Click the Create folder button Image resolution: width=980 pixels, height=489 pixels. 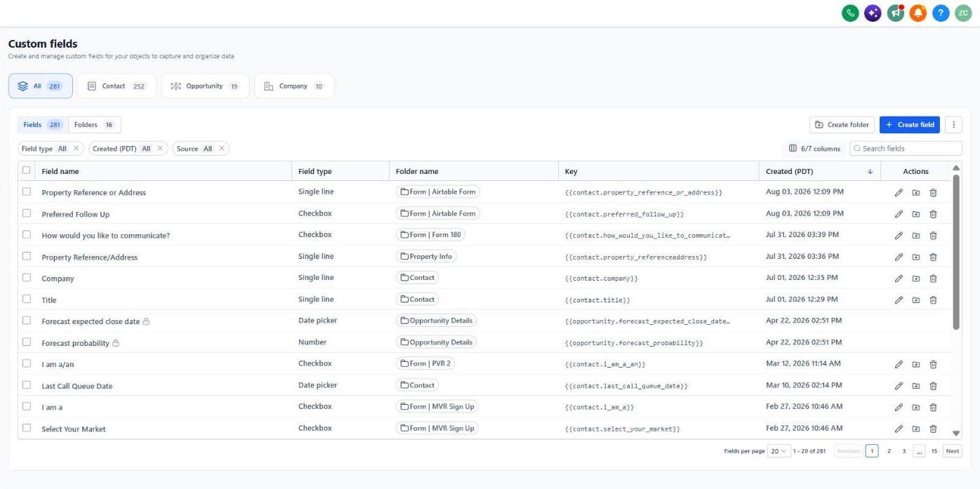coord(842,125)
